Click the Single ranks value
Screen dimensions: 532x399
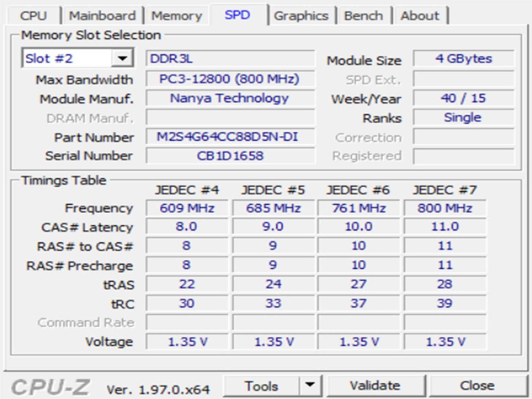(464, 118)
